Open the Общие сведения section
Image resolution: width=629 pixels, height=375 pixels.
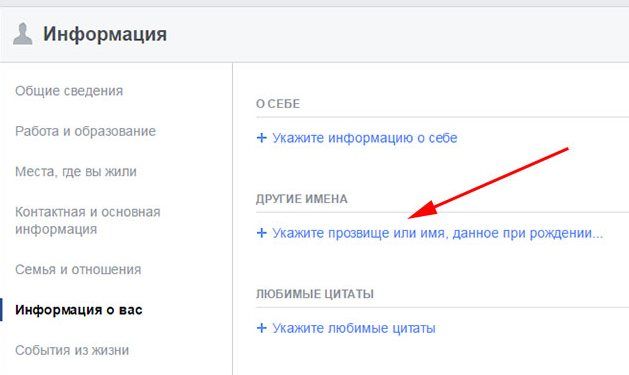(69, 91)
